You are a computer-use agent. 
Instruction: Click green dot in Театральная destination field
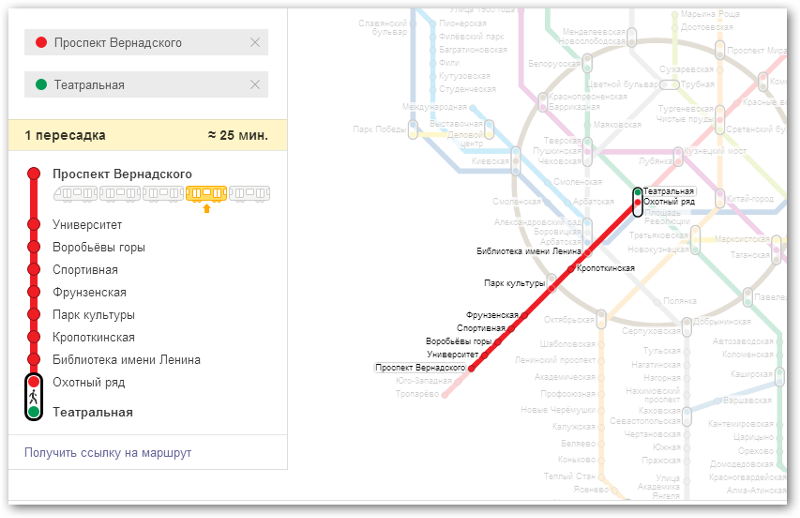click(x=41, y=85)
